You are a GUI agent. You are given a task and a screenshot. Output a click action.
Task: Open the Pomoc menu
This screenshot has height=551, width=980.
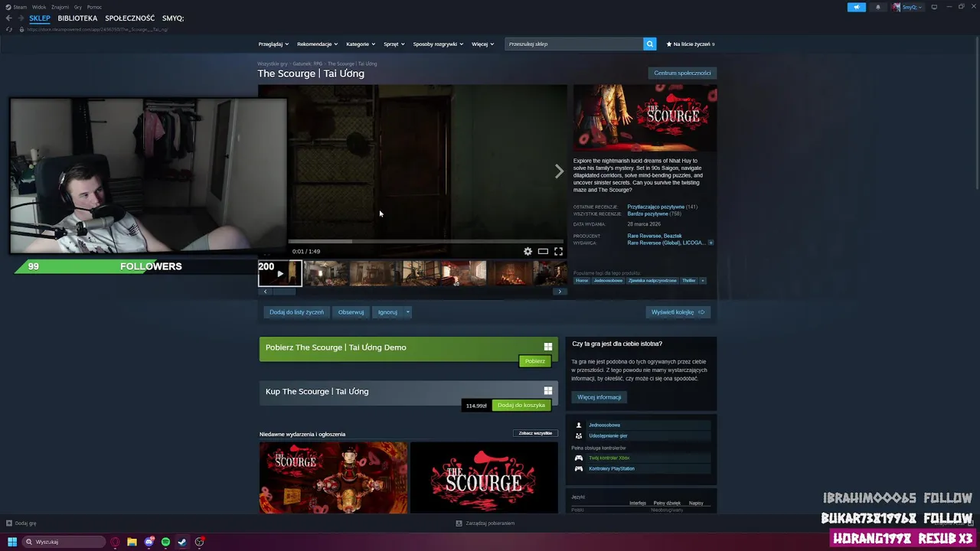(x=94, y=7)
